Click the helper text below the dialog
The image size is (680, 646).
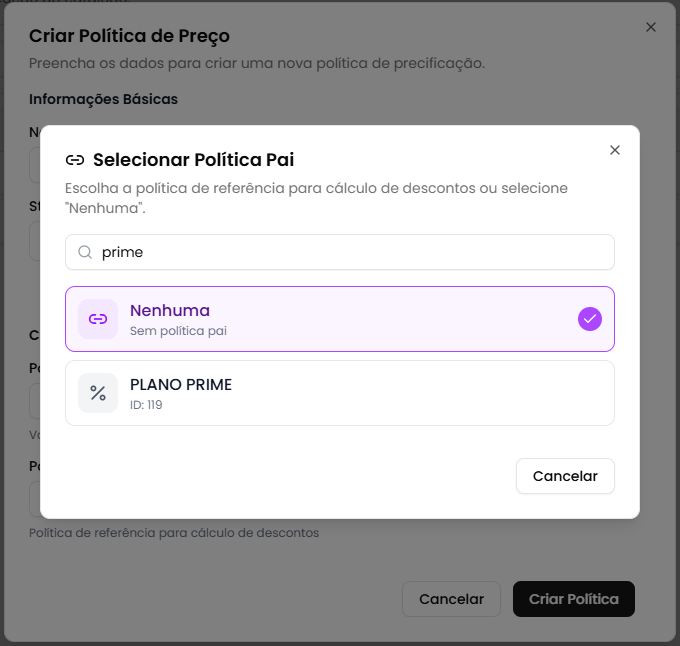pos(174,533)
